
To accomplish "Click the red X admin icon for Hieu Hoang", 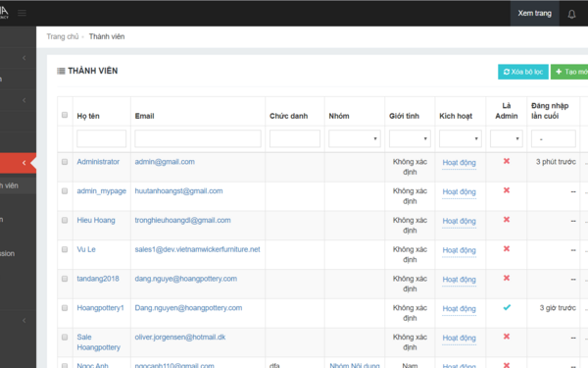I will (507, 219).
